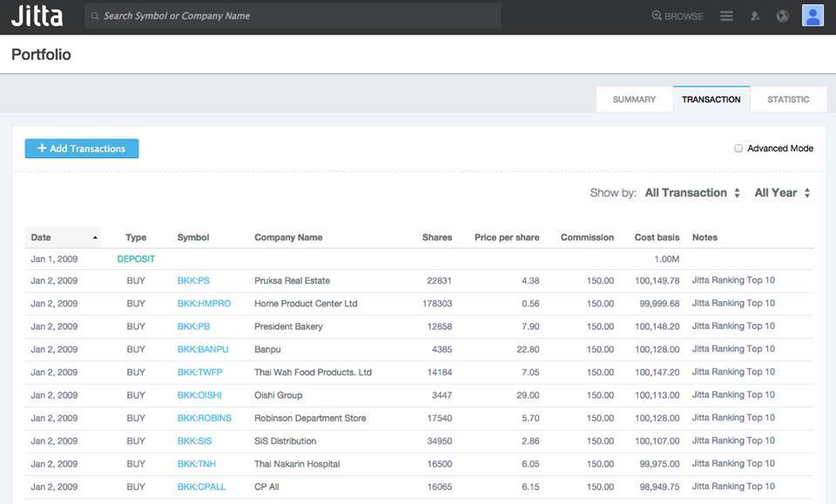Click the Type column header
This screenshot has height=504, width=836.
[x=136, y=237]
